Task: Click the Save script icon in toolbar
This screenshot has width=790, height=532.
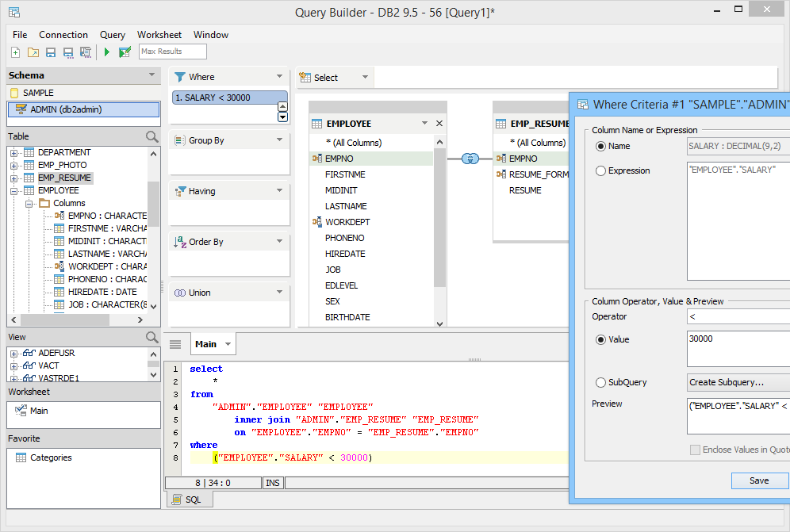Action: click(x=86, y=52)
